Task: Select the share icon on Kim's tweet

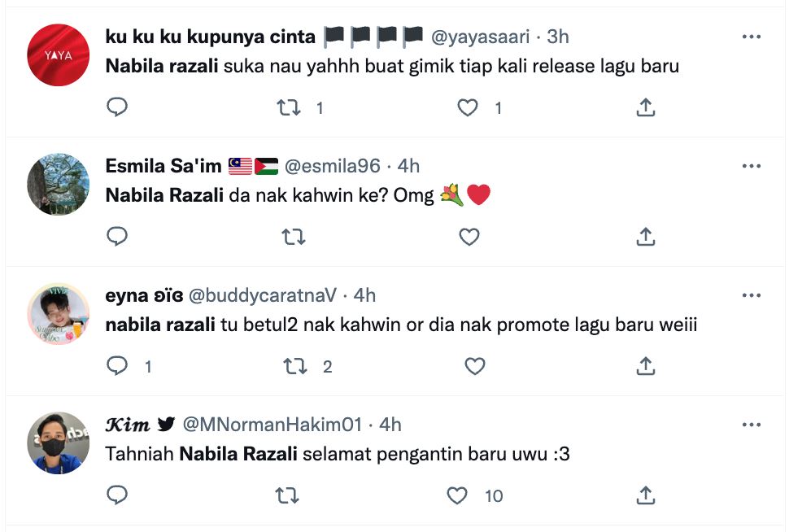Action: 646,495
